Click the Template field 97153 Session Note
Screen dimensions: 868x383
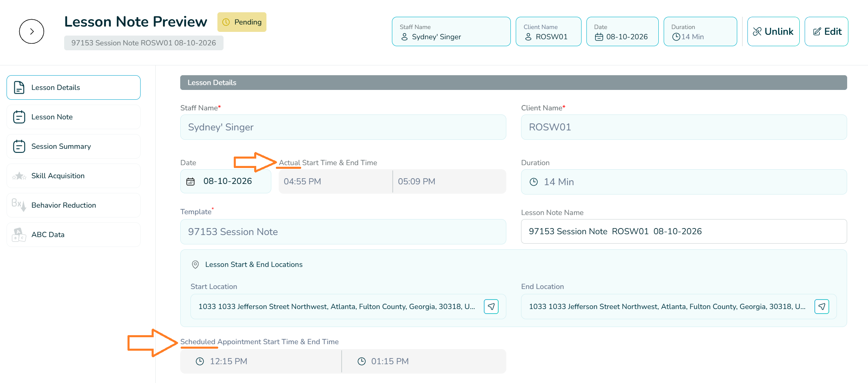(343, 232)
